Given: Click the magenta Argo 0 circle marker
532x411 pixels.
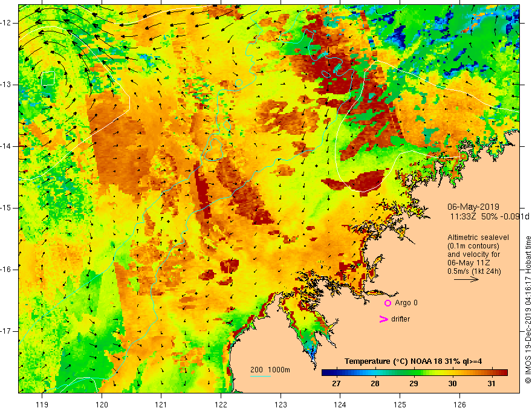Looking at the screenshot, I should 388,303.
